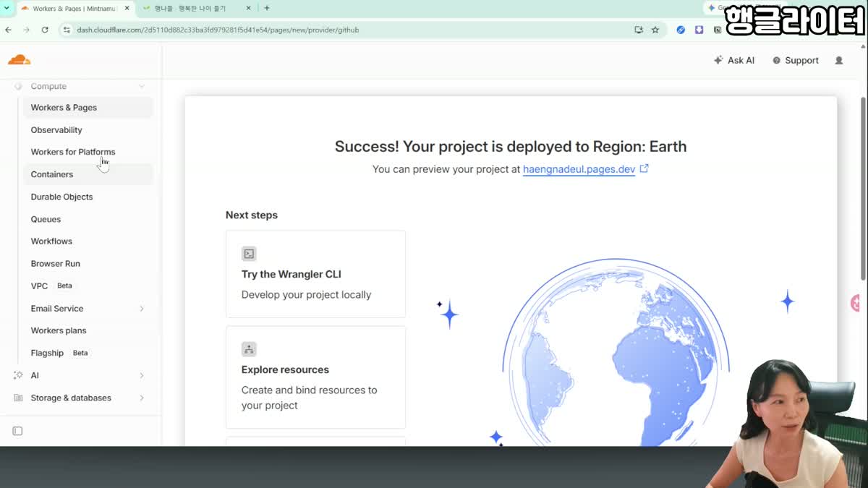Click the page vertical scrollbar
Viewport: 868px width, 488px height.
coord(863,188)
